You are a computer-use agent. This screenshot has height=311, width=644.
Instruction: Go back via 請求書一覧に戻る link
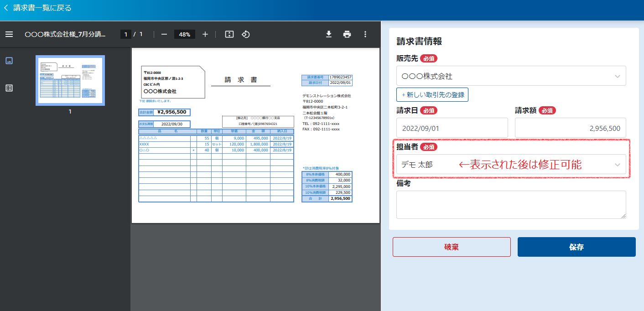pos(38,8)
